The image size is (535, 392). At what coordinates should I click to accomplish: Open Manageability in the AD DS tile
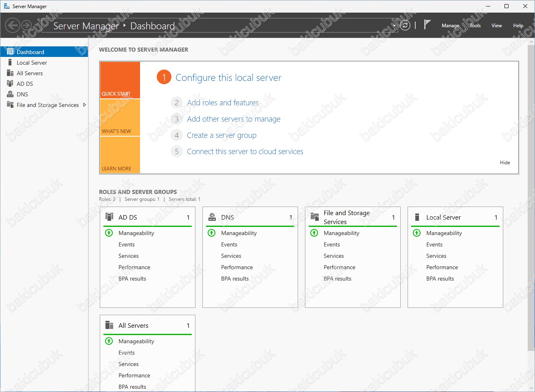[136, 233]
